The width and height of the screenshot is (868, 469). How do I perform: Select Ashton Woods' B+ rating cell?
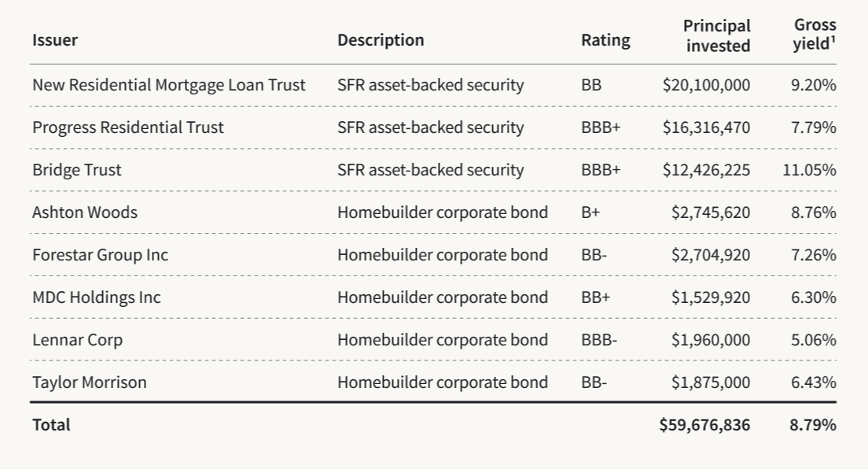tap(590, 212)
